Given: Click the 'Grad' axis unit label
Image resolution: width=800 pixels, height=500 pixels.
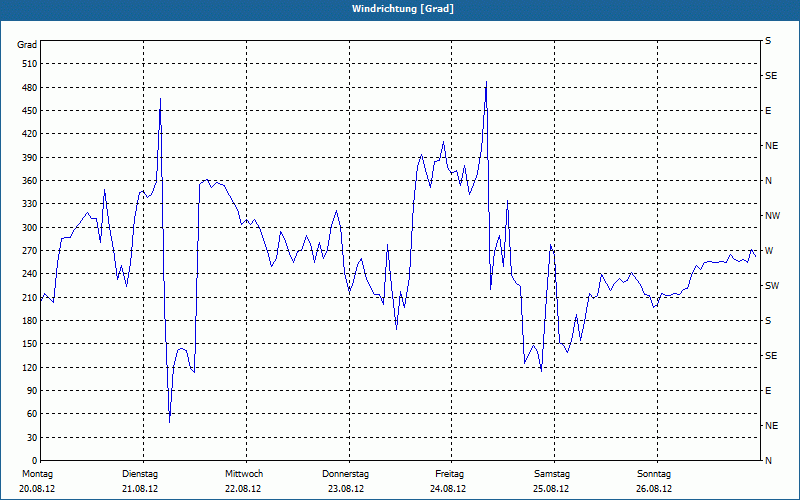Looking at the screenshot, I should [x=27, y=45].
